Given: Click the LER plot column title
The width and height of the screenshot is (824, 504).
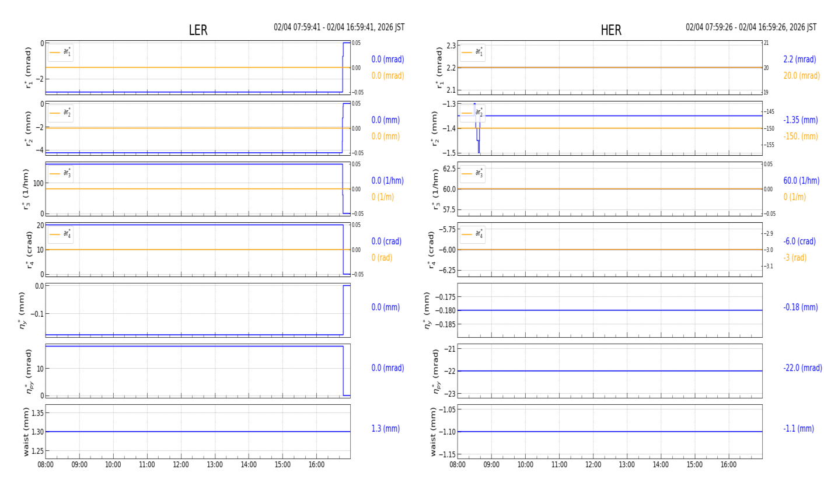Looking at the screenshot, I should pyautogui.click(x=198, y=30).
